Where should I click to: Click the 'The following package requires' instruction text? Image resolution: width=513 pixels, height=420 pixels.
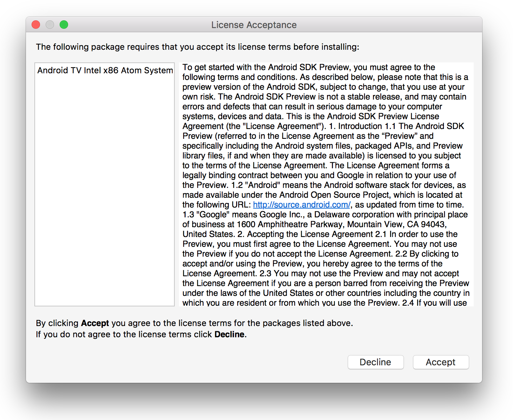(x=198, y=47)
